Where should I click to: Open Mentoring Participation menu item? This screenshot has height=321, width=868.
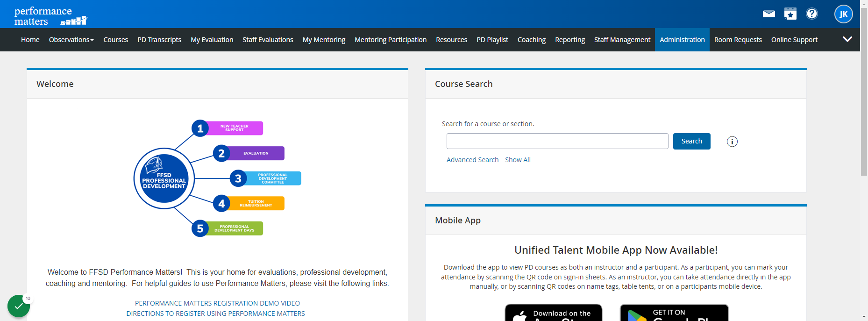pyautogui.click(x=391, y=40)
